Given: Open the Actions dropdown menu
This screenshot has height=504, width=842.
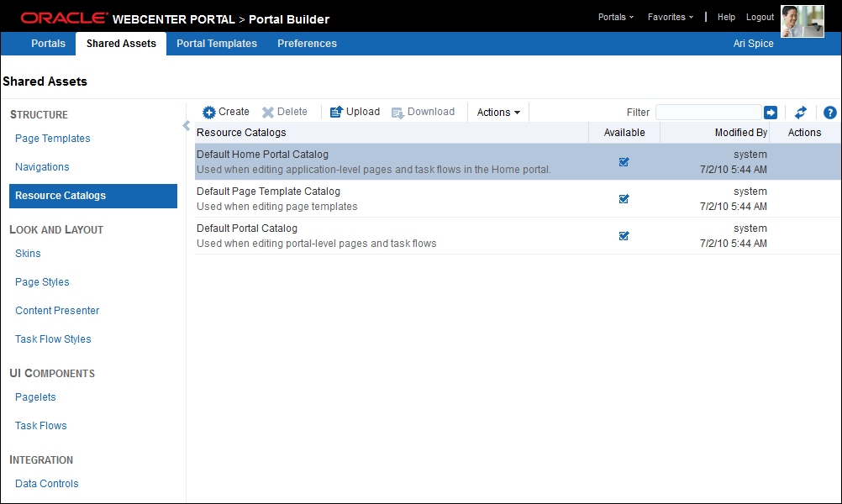Looking at the screenshot, I should coord(498,113).
